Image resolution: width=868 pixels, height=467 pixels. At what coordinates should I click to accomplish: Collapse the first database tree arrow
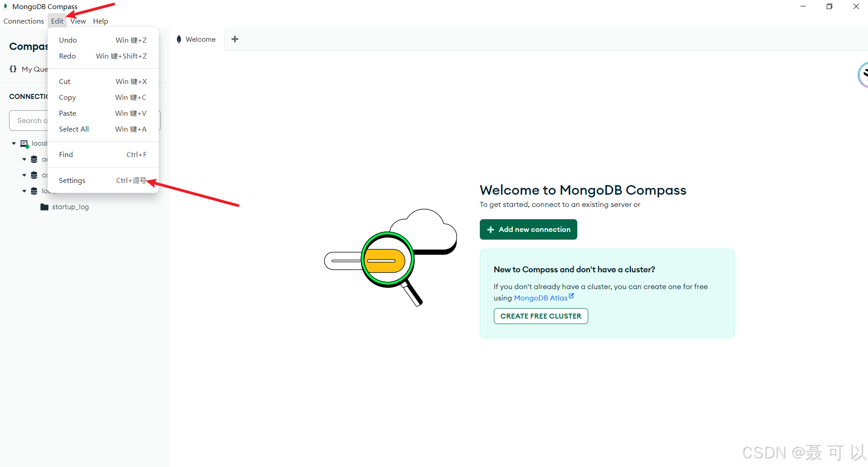(x=24, y=159)
